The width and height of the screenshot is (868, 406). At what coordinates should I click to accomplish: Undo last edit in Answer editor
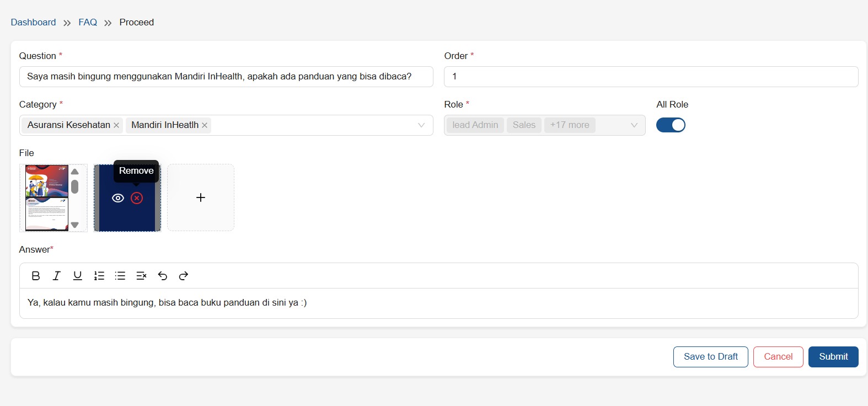click(163, 276)
